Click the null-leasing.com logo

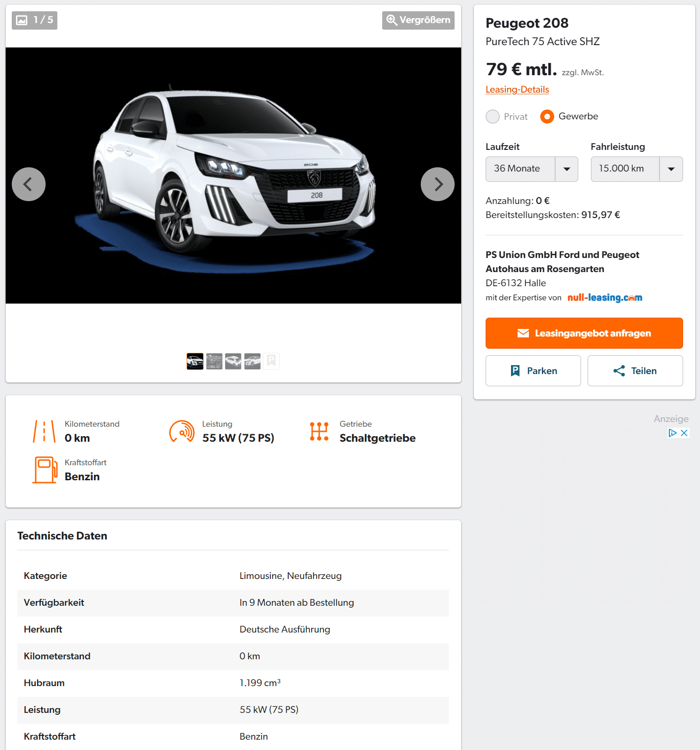click(605, 297)
